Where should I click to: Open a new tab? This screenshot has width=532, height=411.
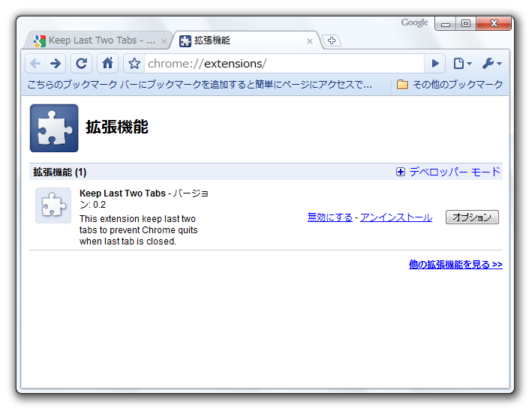coord(332,40)
